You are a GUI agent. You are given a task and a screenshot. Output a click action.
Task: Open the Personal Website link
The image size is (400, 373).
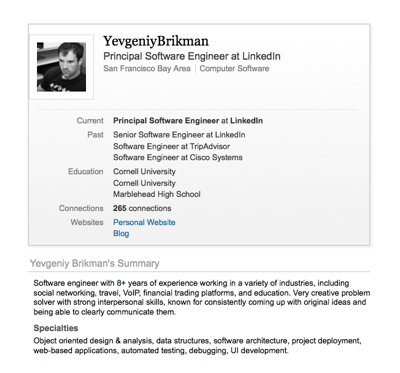pyautogui.click(x=144, y=222)
